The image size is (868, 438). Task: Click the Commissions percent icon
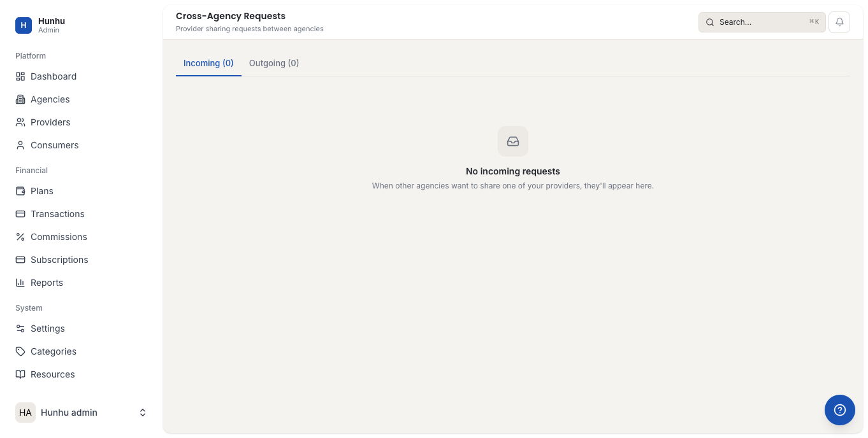tap(20, 237)
